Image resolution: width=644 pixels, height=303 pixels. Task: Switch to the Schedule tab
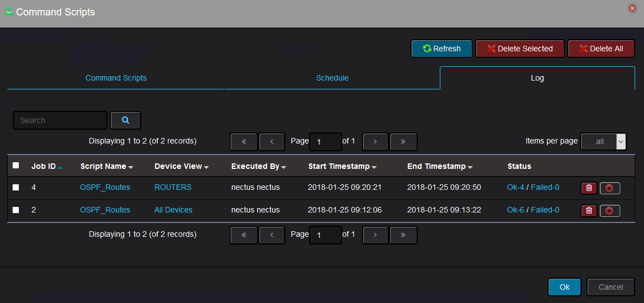(x=332, y=78)
